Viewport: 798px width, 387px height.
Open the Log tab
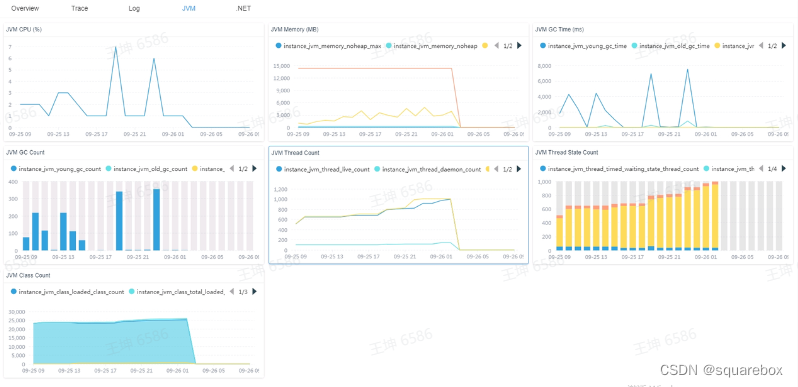pyautogui.click(x=134, y=9)
